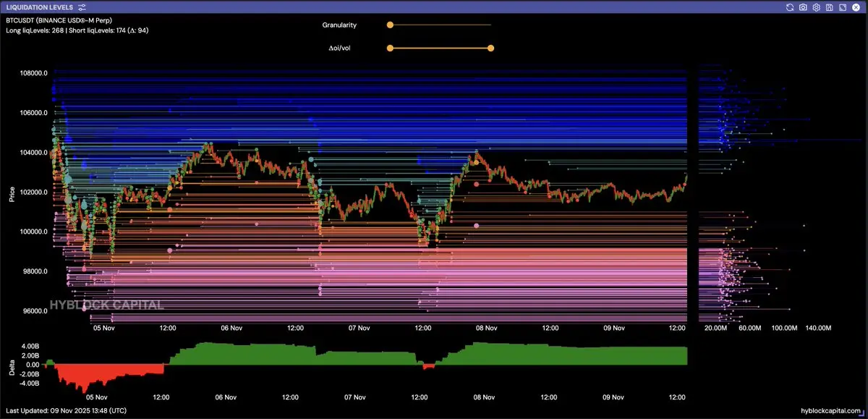This screenshot has height=419, width=868.
Task: Click the 140.00M histogram axis label
Action: 819,328
